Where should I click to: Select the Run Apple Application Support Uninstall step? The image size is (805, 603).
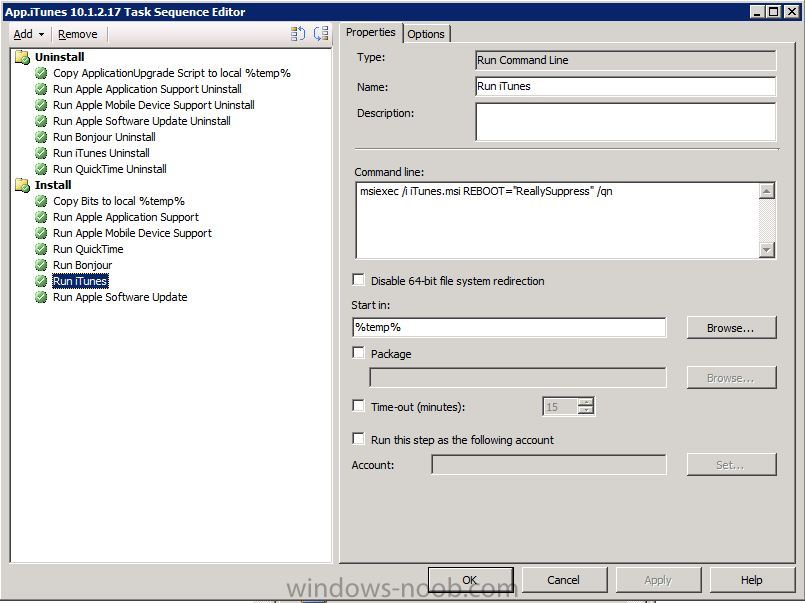point(147,89)
